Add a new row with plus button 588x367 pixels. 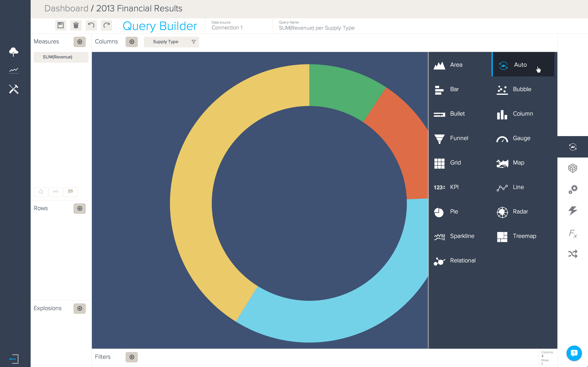tap(80, 208)
